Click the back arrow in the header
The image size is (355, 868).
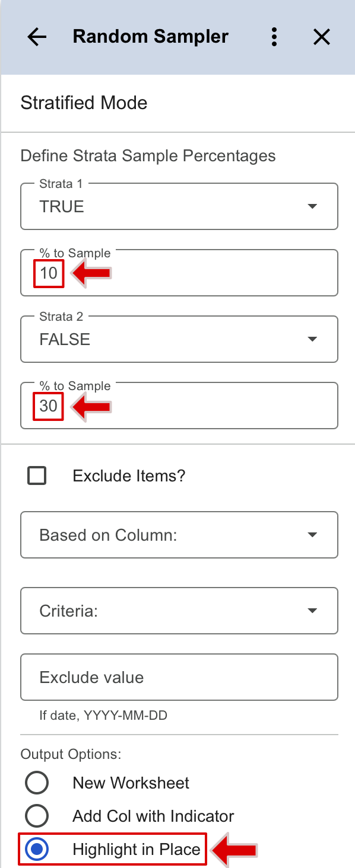click(36, 36)
